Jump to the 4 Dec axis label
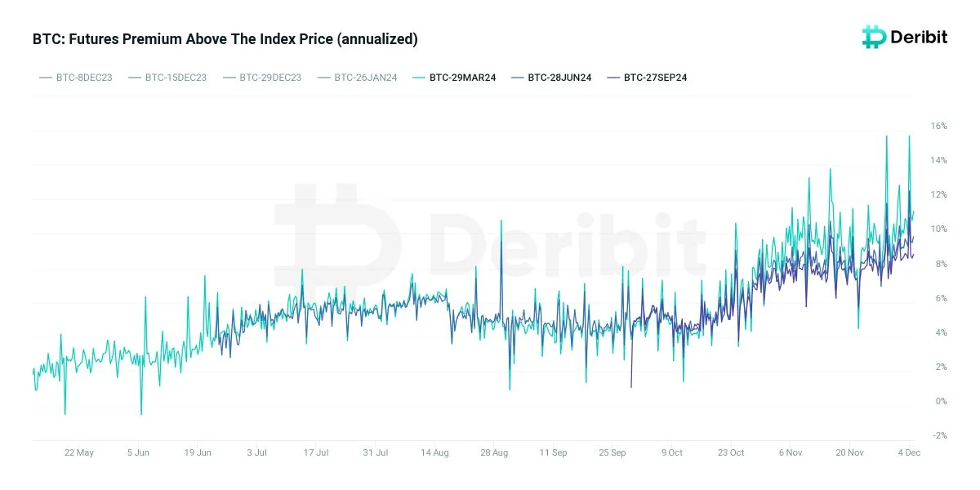 pos(909,452)
